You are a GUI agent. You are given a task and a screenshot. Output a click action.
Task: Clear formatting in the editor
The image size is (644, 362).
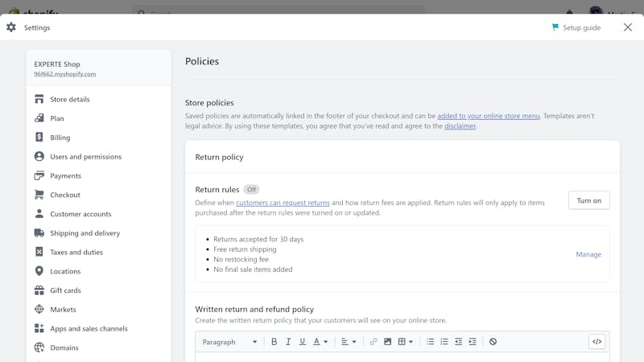coord(493,341)
